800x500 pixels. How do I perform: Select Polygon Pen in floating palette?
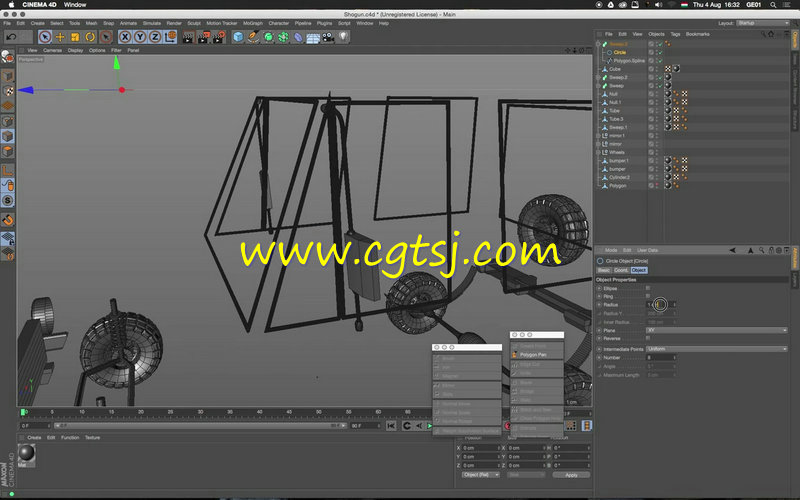(533, 355)
